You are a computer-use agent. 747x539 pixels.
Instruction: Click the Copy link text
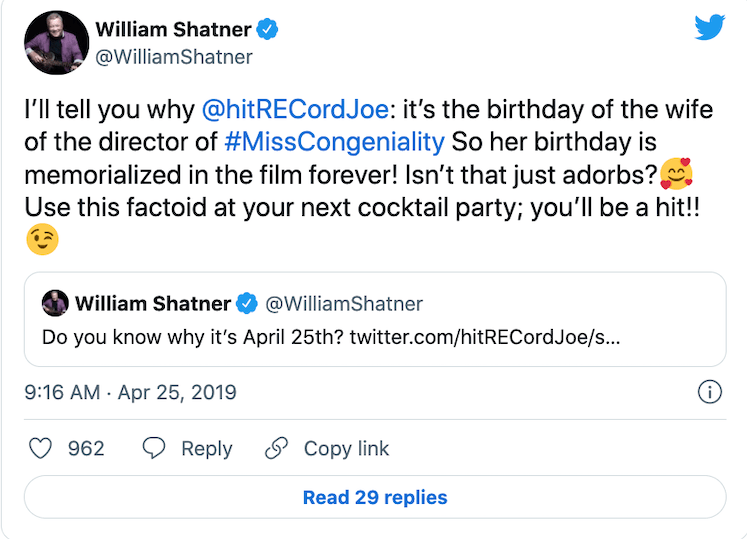pyautogui.click(x=346, y=449)
